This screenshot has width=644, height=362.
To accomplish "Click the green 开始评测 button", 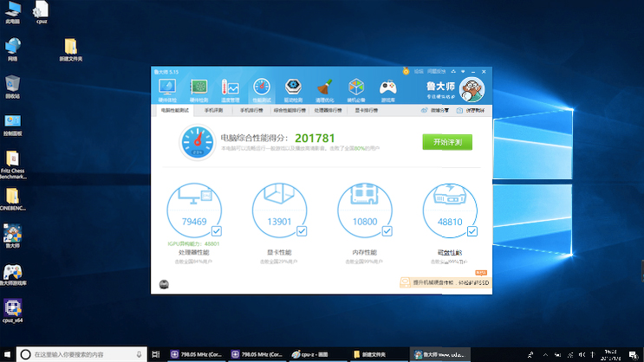I will 447,142.
